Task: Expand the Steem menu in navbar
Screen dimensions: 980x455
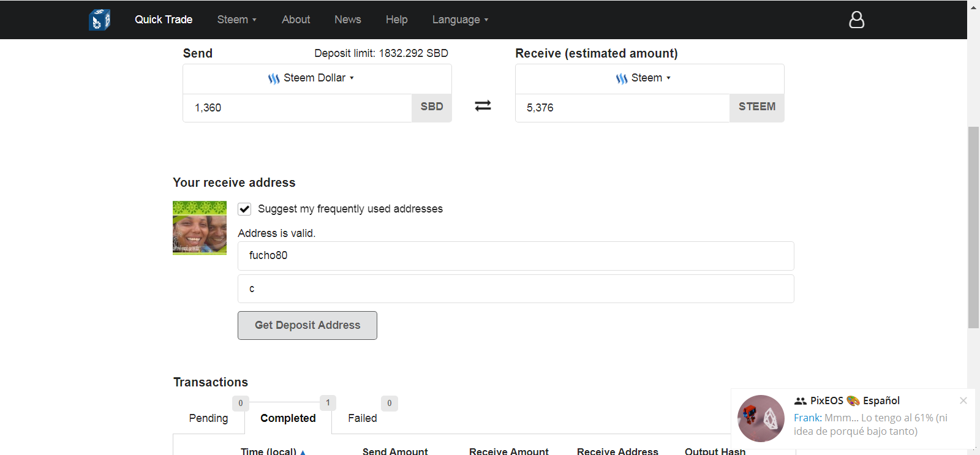Action: point(237,20)
